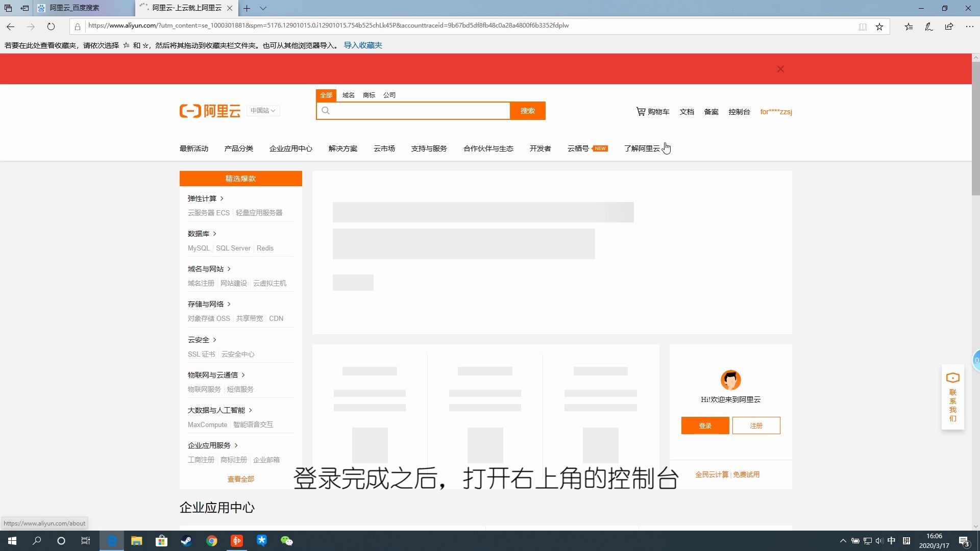Expand 大数据与人工智能 category
Image resolution: width=980 pixels, height=551 pixels.
(x=219, y=410)
